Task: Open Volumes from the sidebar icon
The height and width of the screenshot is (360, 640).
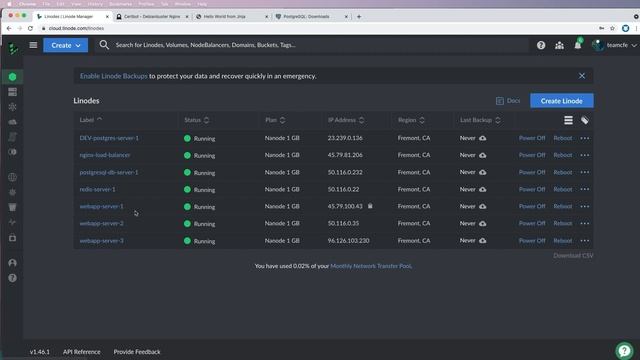Action: (12, 92)
